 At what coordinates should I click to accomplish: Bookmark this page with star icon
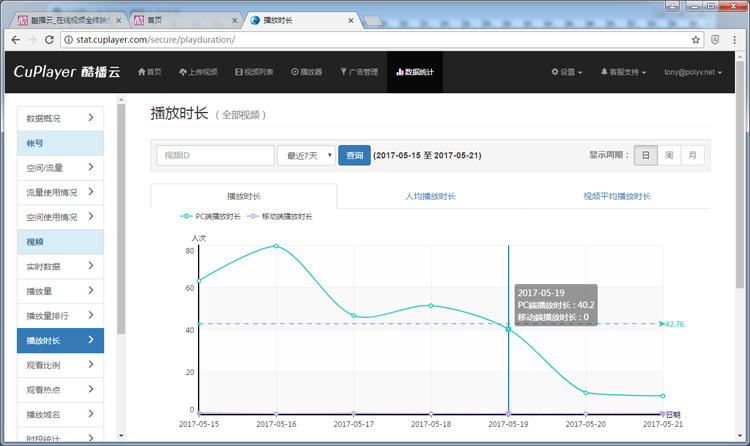pos(696,40)
